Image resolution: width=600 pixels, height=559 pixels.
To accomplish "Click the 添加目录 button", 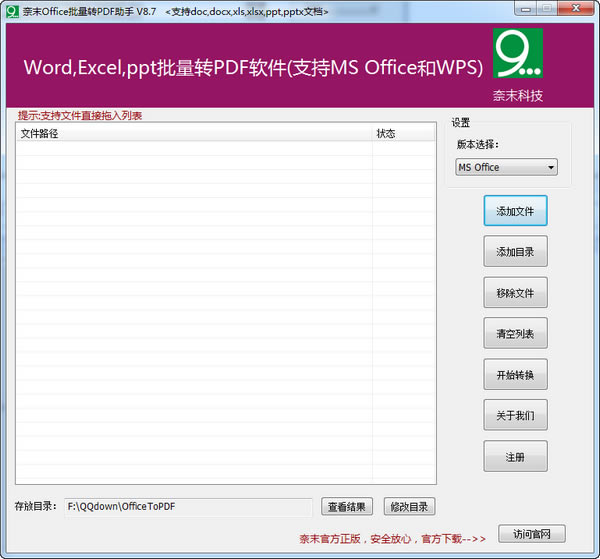I will [x=515, y=251].
